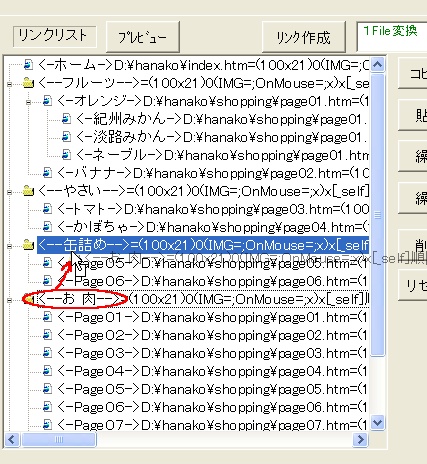This screenshot has width=427, height=464.
Task: Click page icon of Page01 row
Action: coord(47,317)
